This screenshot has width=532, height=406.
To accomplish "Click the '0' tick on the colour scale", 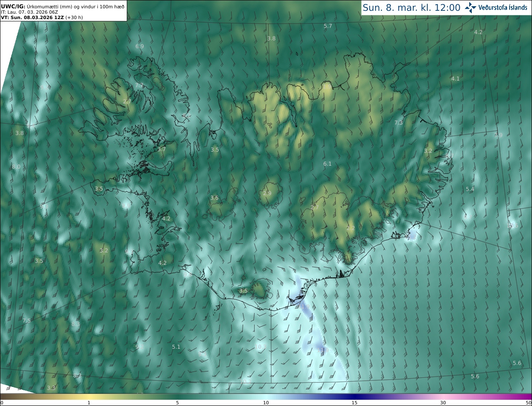I will click(x=2, y=403).
